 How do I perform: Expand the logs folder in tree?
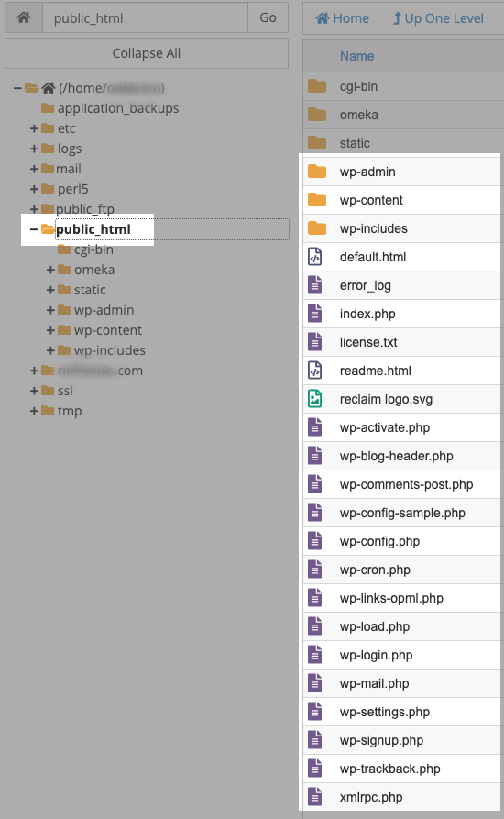click(x=34, y=149)
